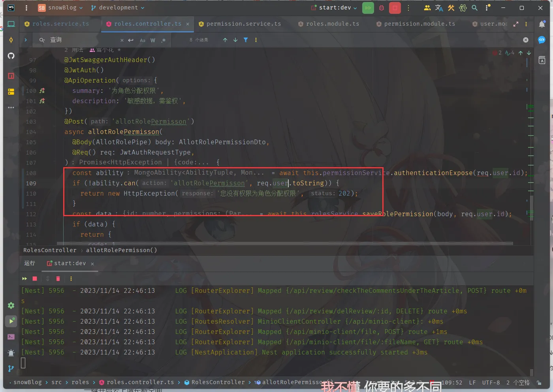Click the editor's horizontal scrollbar
Image resolution: width=553 pixels, height=392 pixels.
284,243
